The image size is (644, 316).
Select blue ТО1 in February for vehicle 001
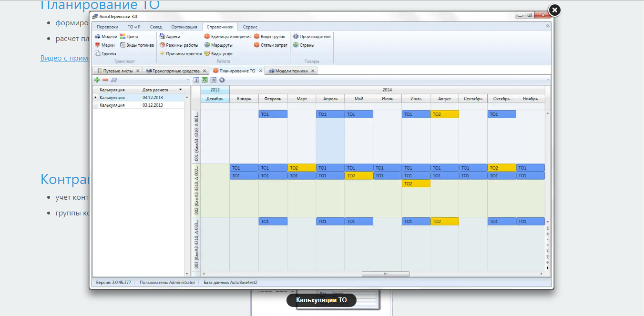tap(273, 114)
